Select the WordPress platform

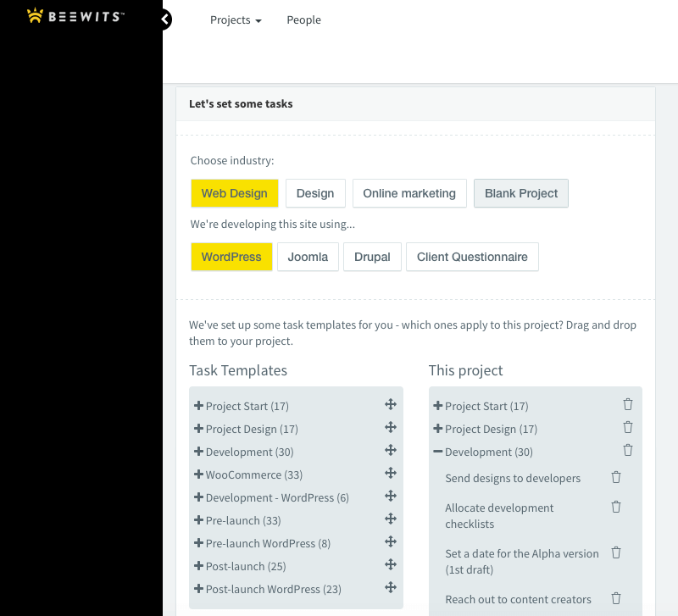[x=231, y=257]
